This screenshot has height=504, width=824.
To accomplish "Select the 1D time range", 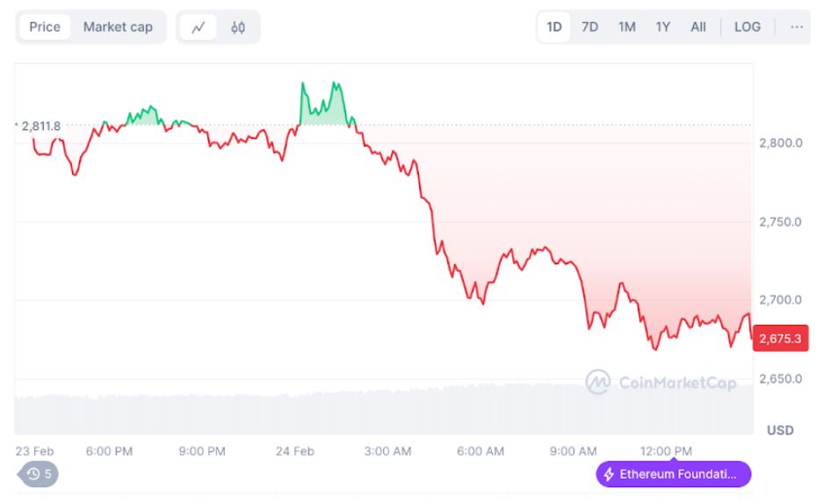I will click(554, 27).
